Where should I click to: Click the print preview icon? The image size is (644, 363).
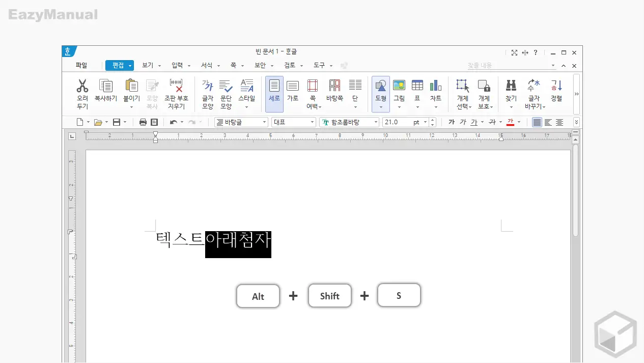(x=154, y=122)
